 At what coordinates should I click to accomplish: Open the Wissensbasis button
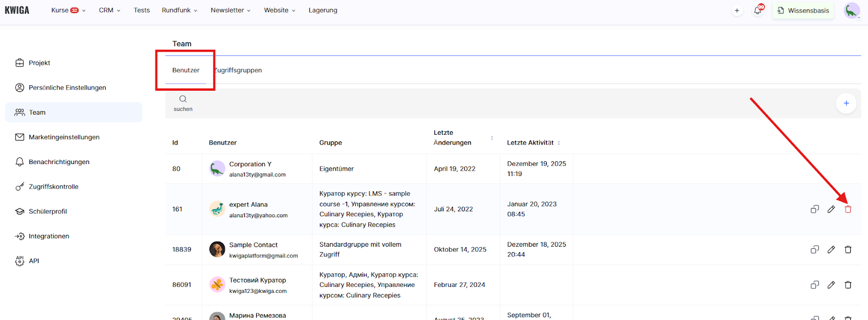click(x=803, y=10)
